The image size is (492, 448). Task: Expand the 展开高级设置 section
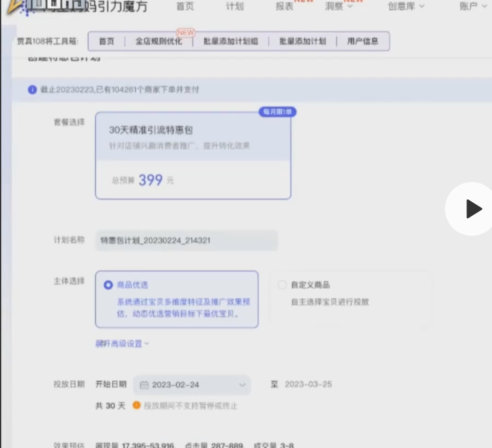pyautogui.click(x=122, y=343)
